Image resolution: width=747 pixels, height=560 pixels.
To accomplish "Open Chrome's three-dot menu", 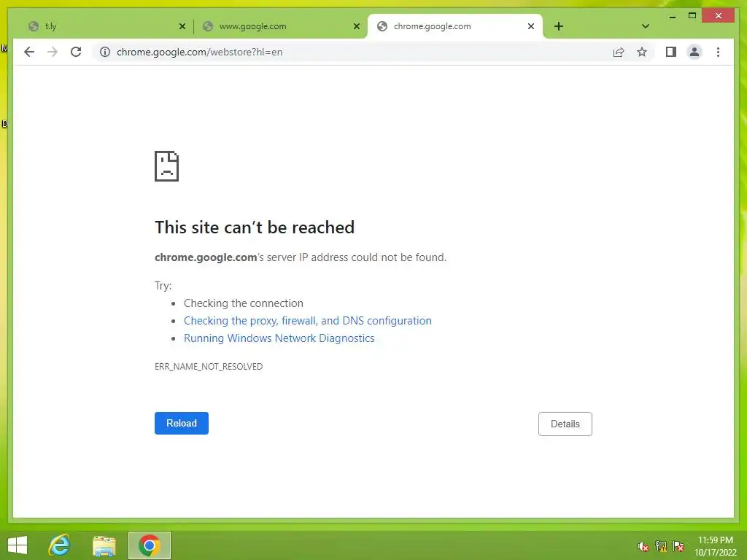I will [x=718, y=52].
